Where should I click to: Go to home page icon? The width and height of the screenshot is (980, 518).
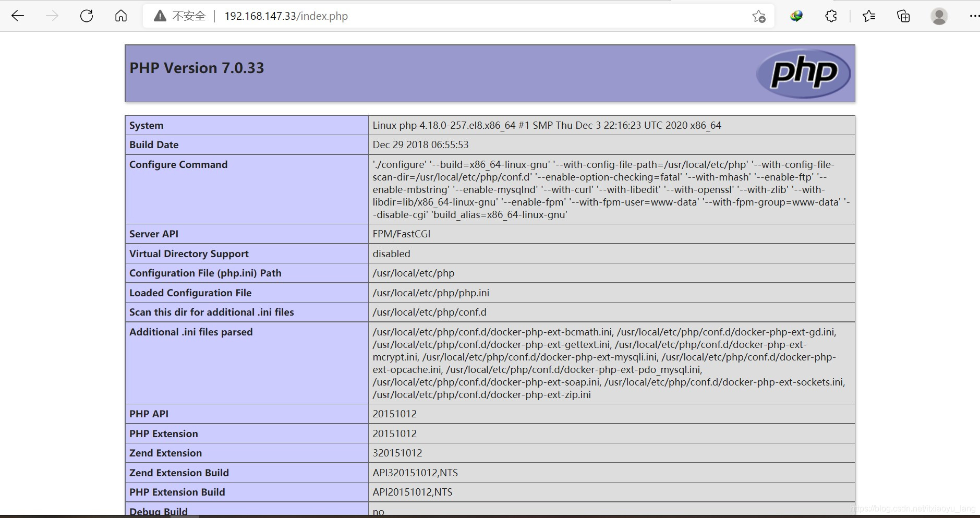tap(121, 16)
